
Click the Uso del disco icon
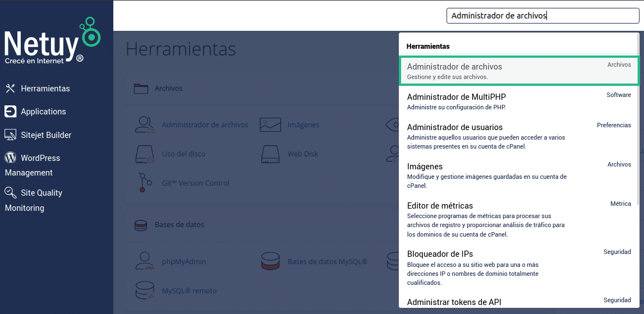click(x=144, y=154)
